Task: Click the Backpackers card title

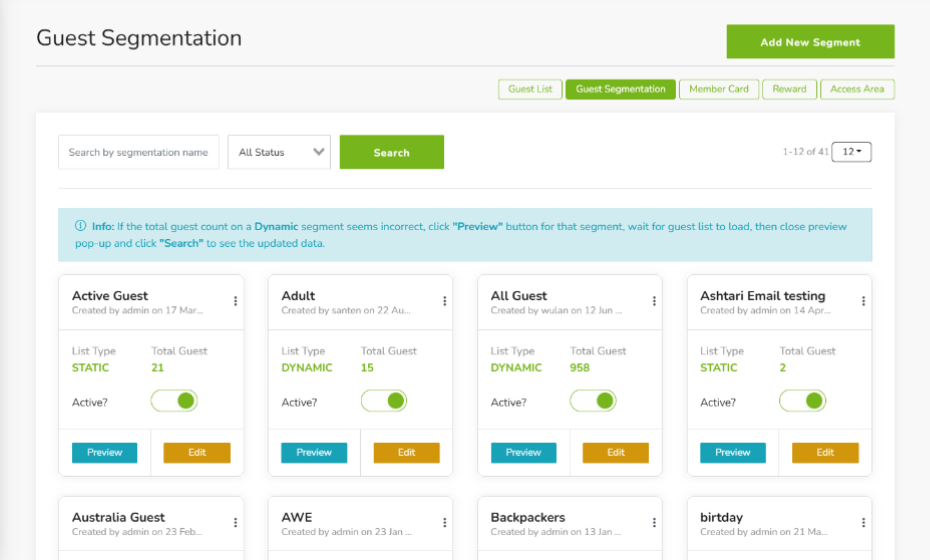Action: tap(528, 517)
